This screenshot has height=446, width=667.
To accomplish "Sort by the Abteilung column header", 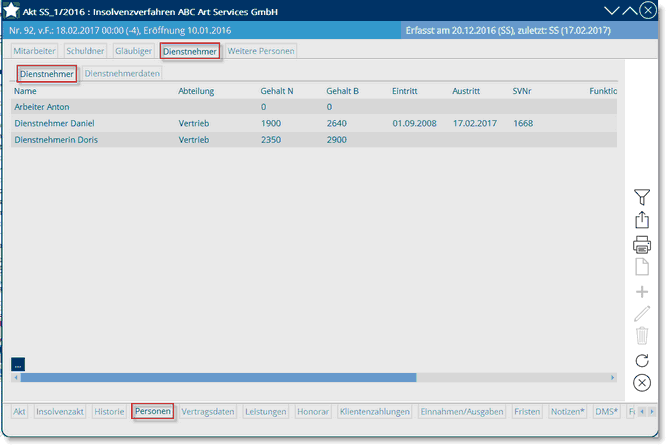I will 196,91.
